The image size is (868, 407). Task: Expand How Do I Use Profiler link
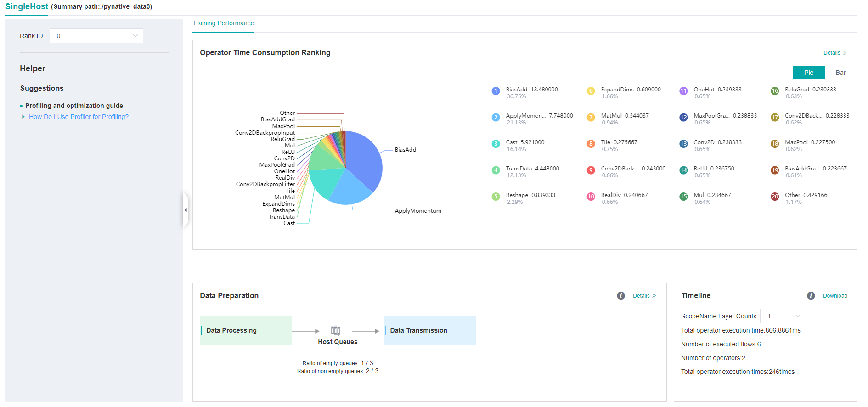coord(79,117)
